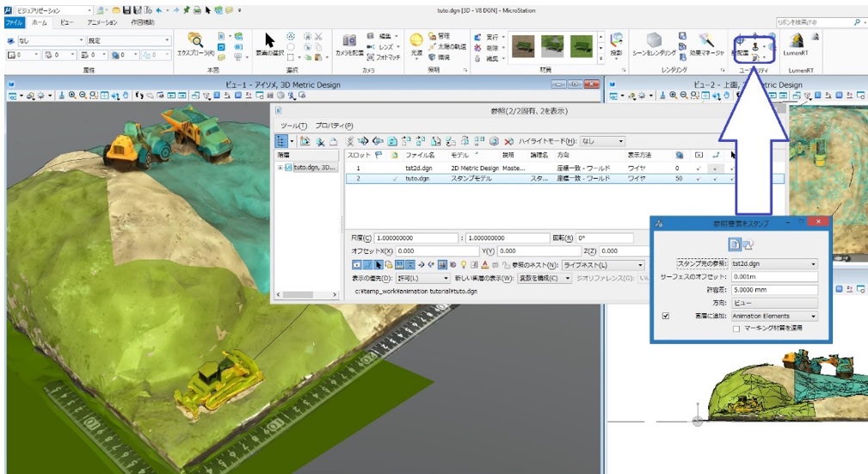Screen dimensions: 868x474
Task: Click the print icon in quick access toolbar
Action: [x=196, y=10]
